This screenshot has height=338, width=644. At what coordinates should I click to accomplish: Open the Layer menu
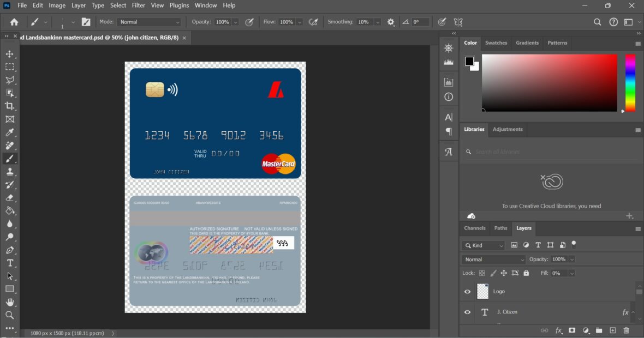(x=78, y=5)
